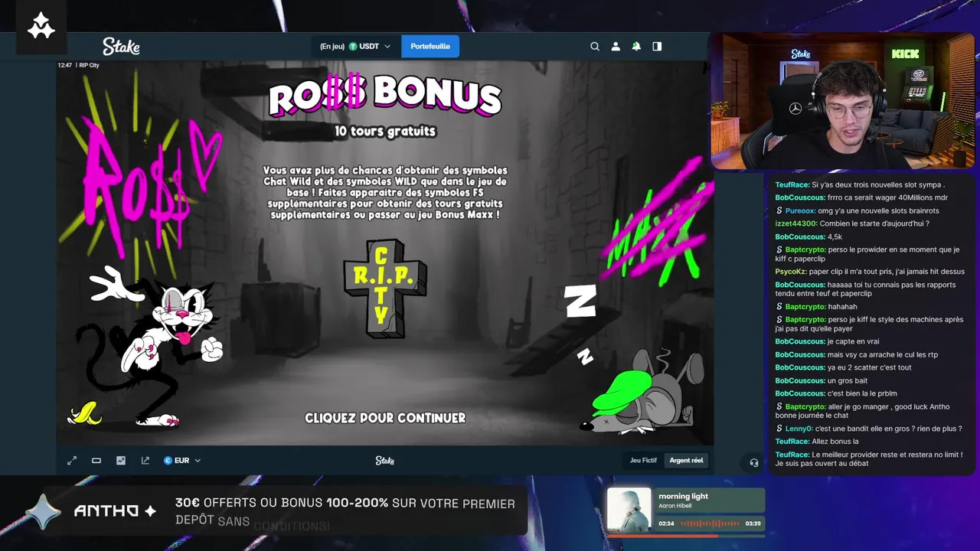Click username Pureoox in chat
Screen dimensions: 980x551
pyautogui.click(x=801, y=210)
